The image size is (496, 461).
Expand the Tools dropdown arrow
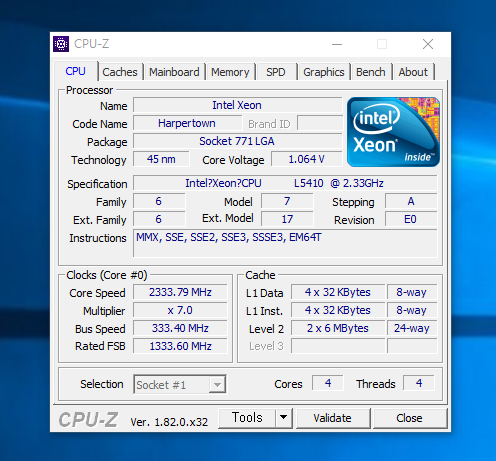coord(284,418)
